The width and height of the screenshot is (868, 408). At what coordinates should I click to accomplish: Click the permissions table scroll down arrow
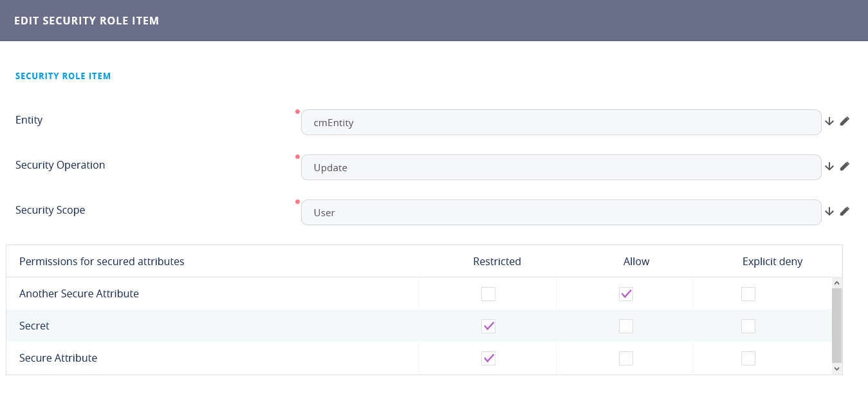tap(836, 369)
